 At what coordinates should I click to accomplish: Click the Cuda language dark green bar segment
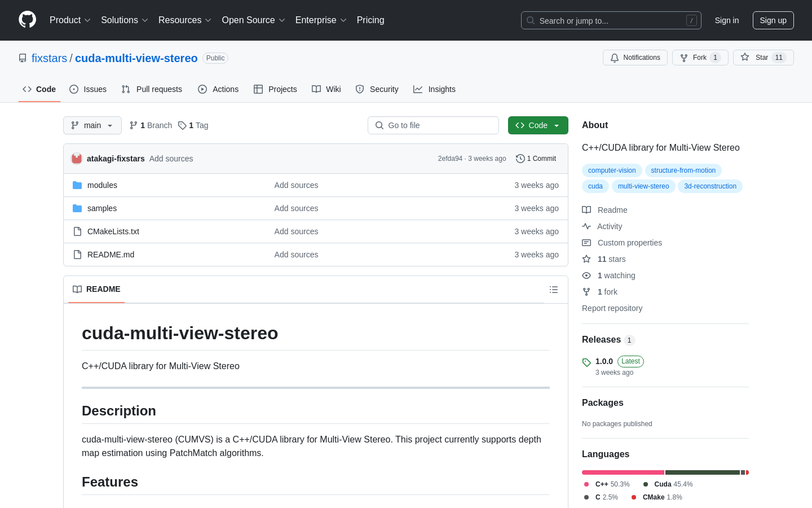pyautogui.click(x=703, y=472)
